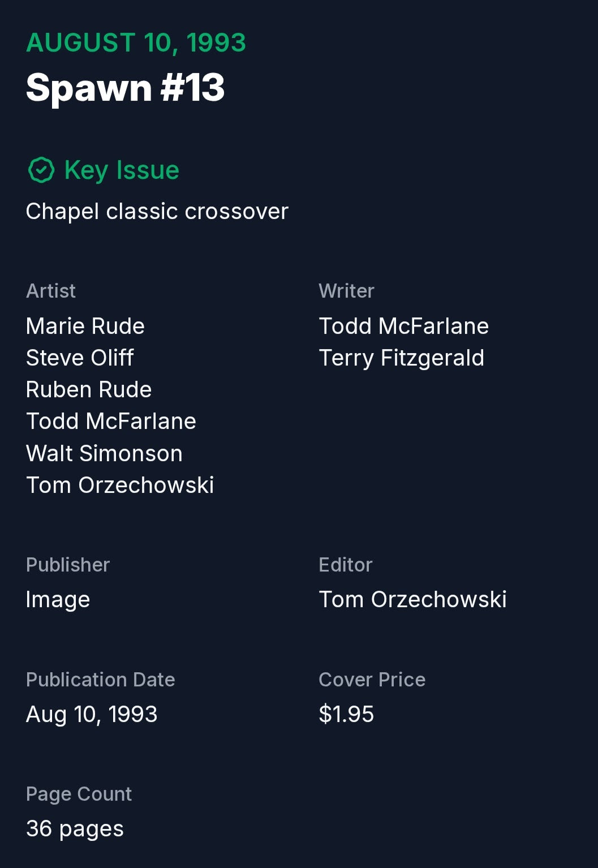Viewport: 598px width, 868px height.
Task: Open the Image publisher link
Action: [x=58, y=600]
